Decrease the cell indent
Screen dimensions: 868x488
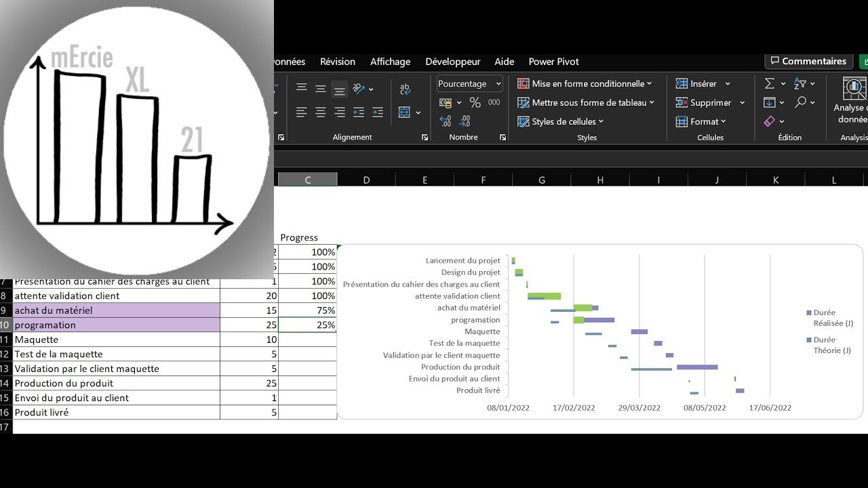point(359,112)
